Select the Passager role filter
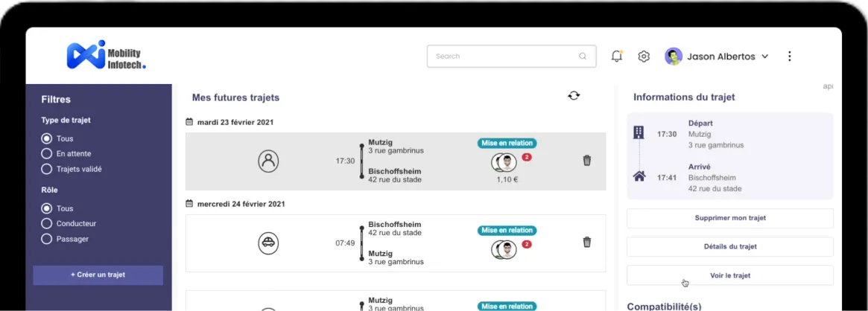Viewport: 868px width, 311px height. [x=46, y=239]
